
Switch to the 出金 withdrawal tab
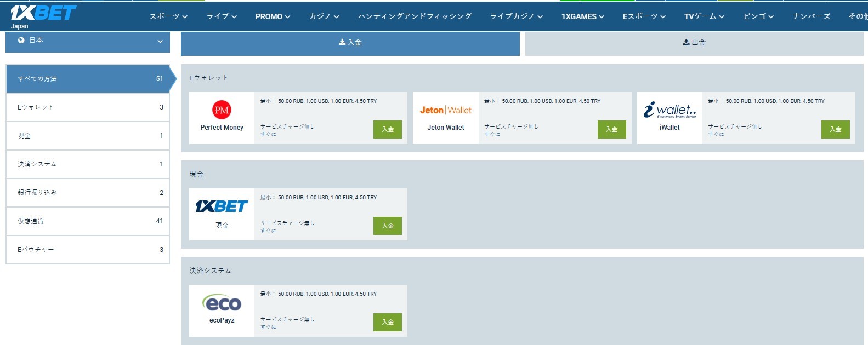[x=694, y=43]
